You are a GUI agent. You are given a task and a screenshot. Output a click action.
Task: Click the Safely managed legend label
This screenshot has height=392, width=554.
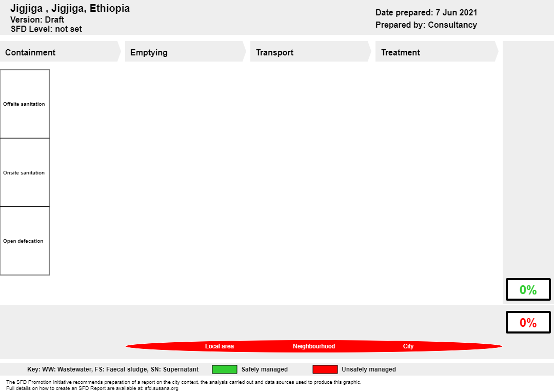click(x=265, y=369)
